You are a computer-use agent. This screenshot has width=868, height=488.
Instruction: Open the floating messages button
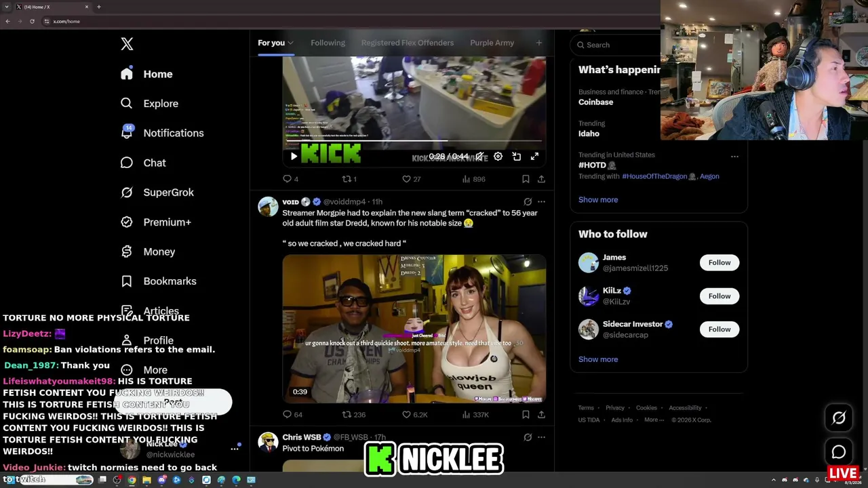(839, 452)
